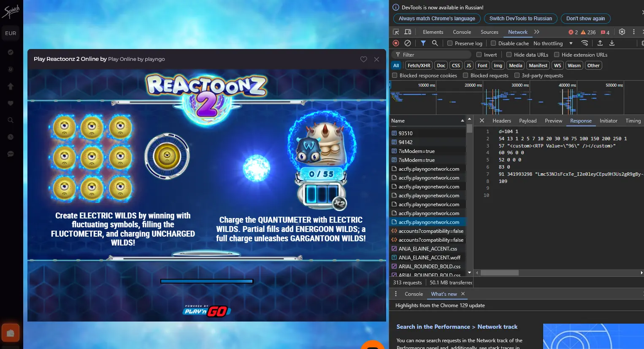The height and width of the screenshot is (349, 644).
Task: Open the Timing detail tab
Action: [x=633, y=121]
